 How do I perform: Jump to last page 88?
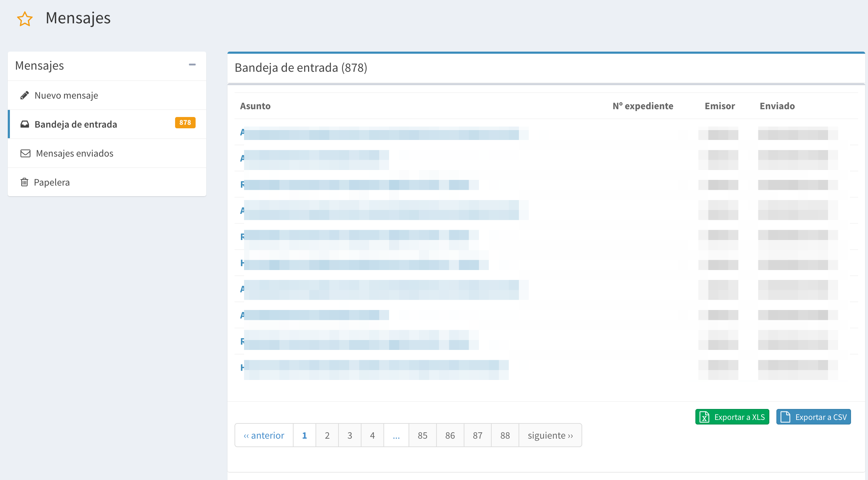click(x=505, y=435)
